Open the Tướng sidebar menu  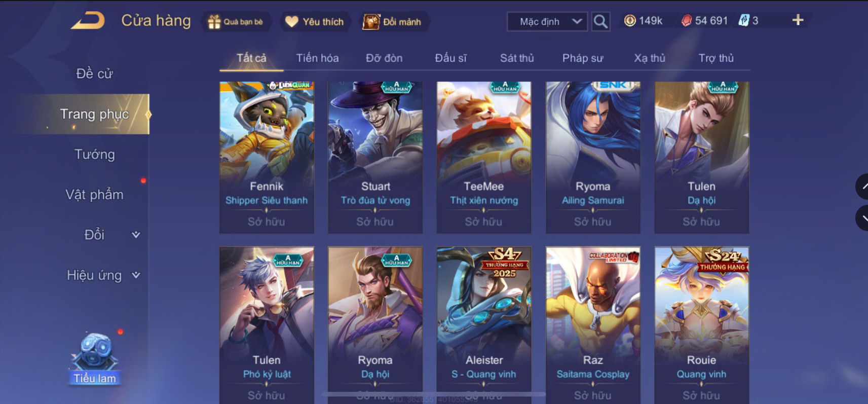pyautogui.click(x=95, y=154)
